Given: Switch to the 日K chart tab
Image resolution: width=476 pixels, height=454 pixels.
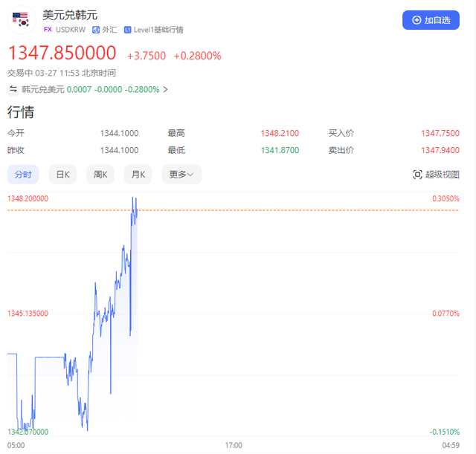Looking at the screenshot, I should point(62,175).
